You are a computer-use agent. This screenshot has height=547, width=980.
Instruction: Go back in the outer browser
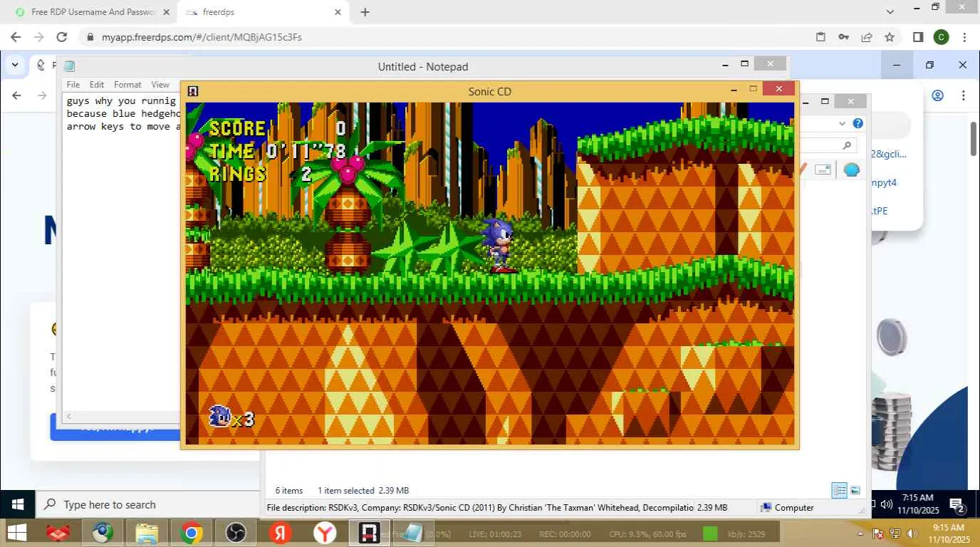click(16, 37)
